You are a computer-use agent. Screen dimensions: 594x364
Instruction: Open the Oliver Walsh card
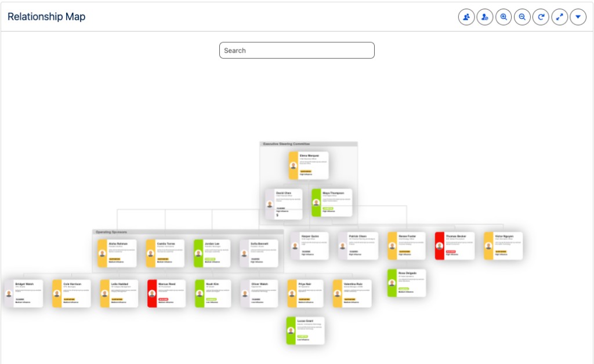(x=259, y=294)
